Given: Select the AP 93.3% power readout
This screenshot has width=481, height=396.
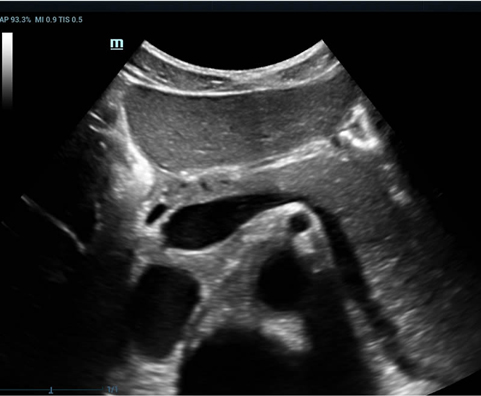Looking at the screenshot, I should pyautogui.click(x=16, y=20).
